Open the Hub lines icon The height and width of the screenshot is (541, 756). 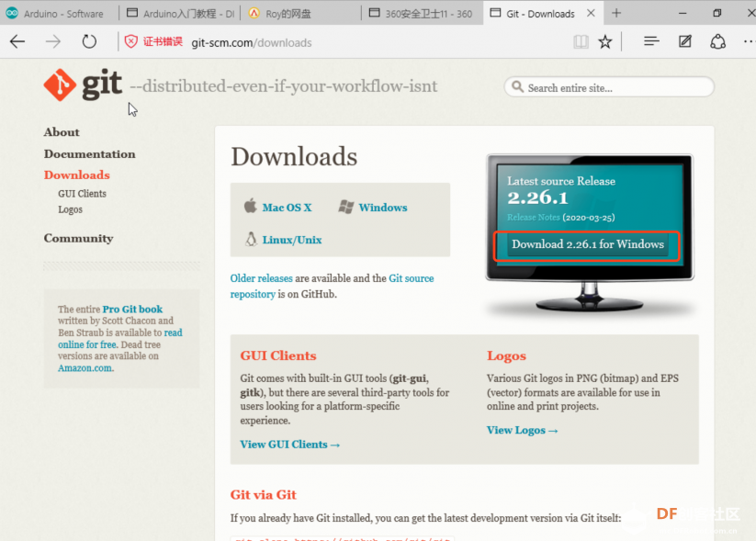651,41
